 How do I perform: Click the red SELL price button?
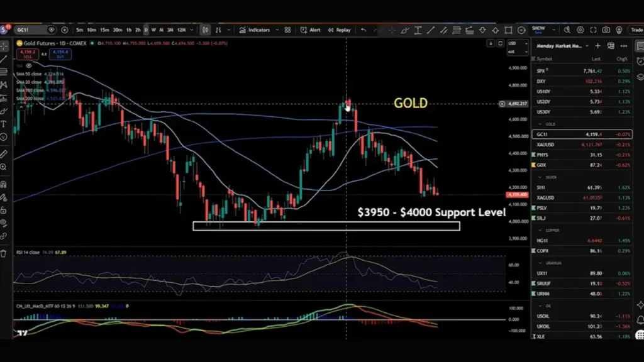click(28, 54)
